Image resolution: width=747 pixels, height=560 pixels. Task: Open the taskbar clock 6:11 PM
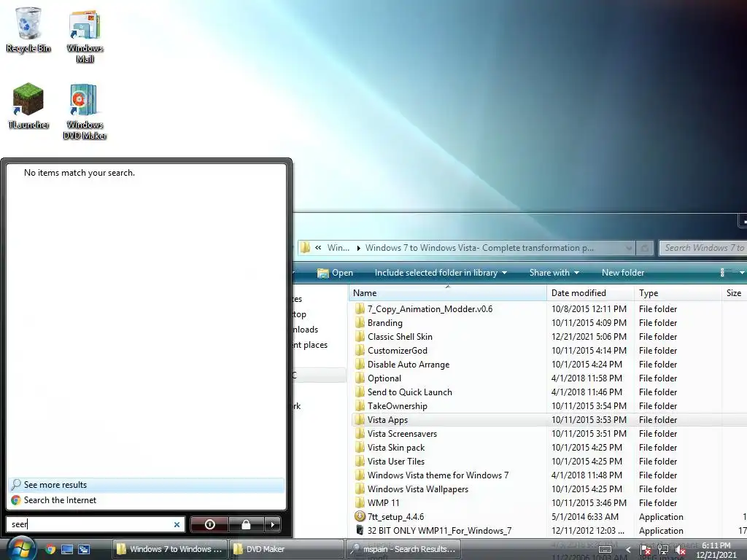[716, 550]
